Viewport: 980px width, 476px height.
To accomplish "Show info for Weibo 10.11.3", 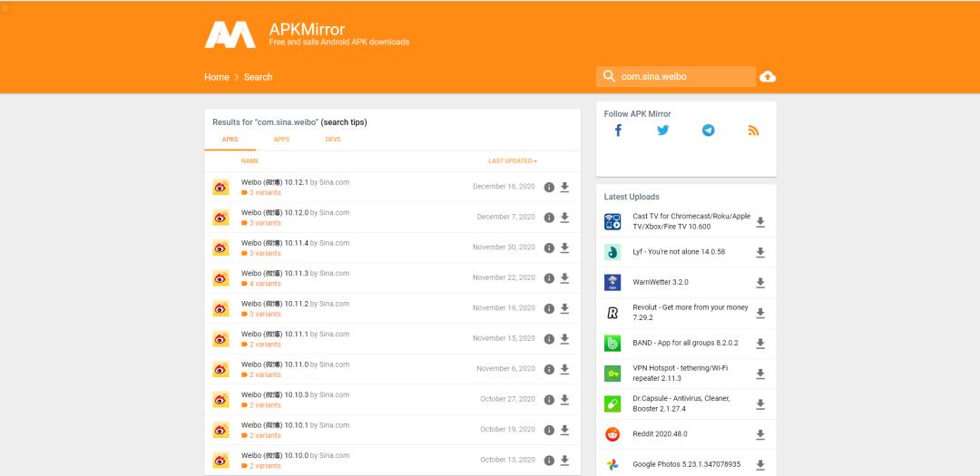I will point(549,278).
